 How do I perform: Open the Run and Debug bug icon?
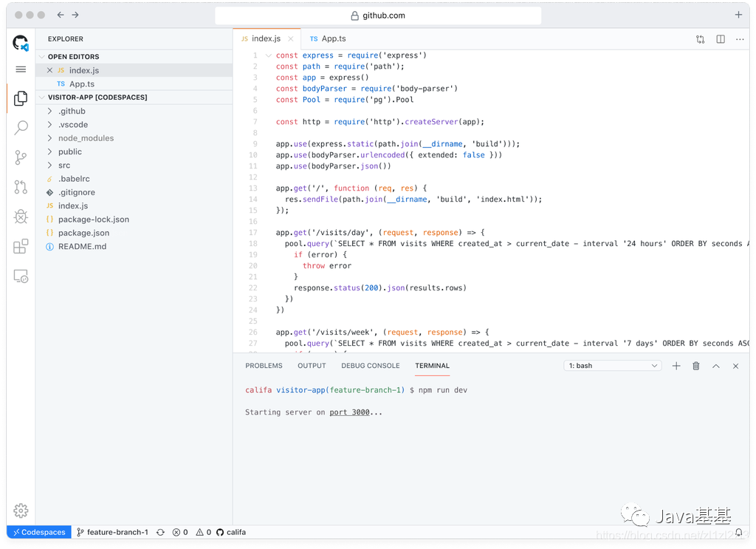click(21, 216)
